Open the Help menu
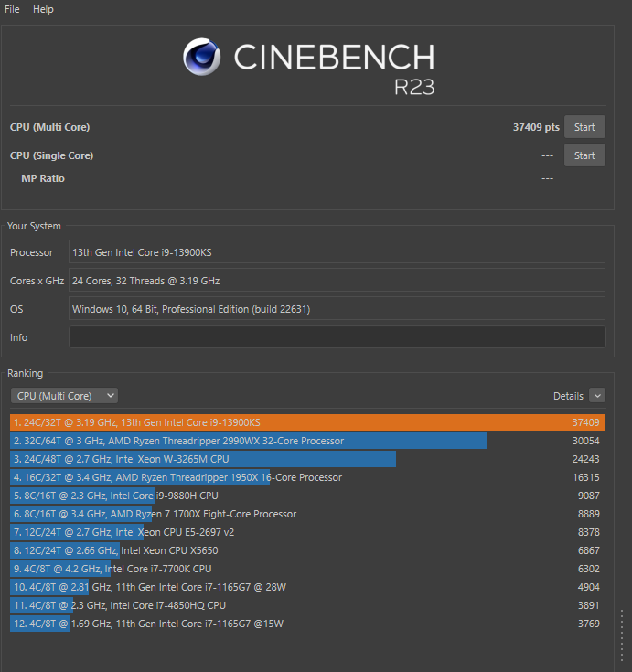 click(43, 9)
